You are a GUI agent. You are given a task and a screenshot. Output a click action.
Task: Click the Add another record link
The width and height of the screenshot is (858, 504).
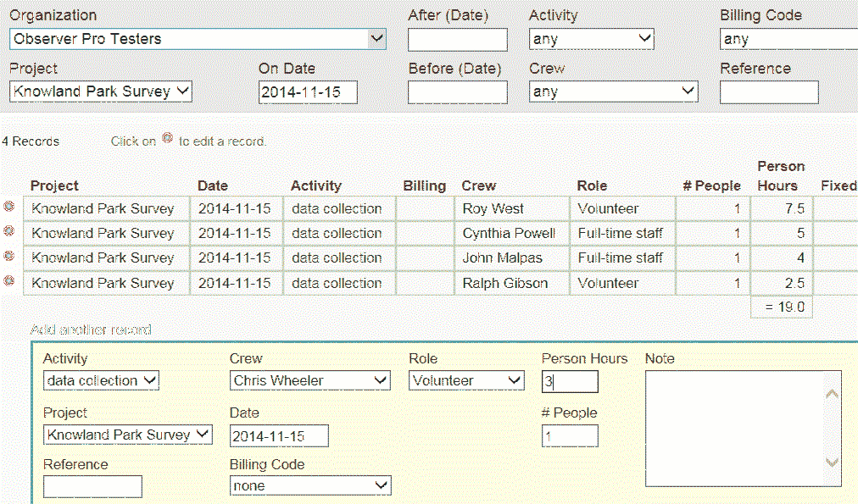91,330
